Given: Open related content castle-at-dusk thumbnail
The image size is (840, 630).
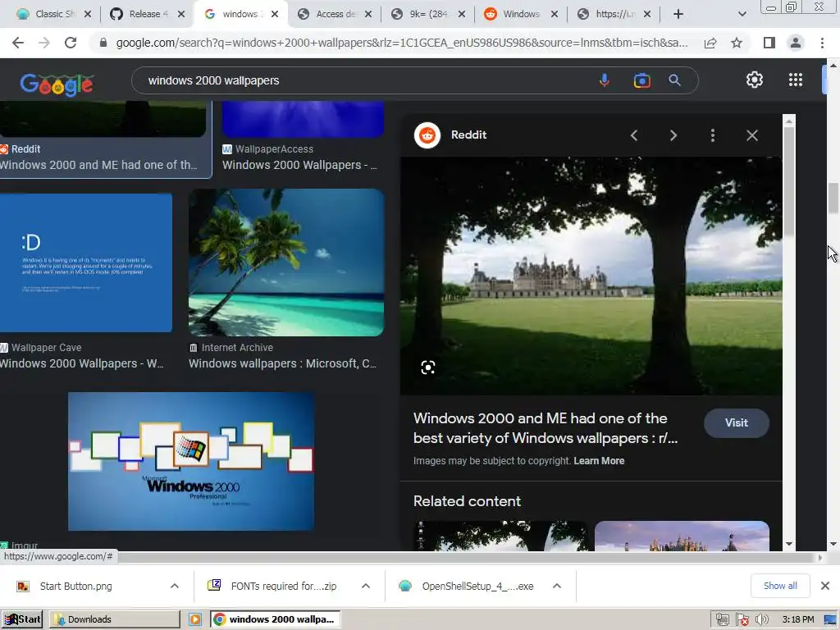Looking at the screenshot, I should pyautogui.click(x=682, y=536).
